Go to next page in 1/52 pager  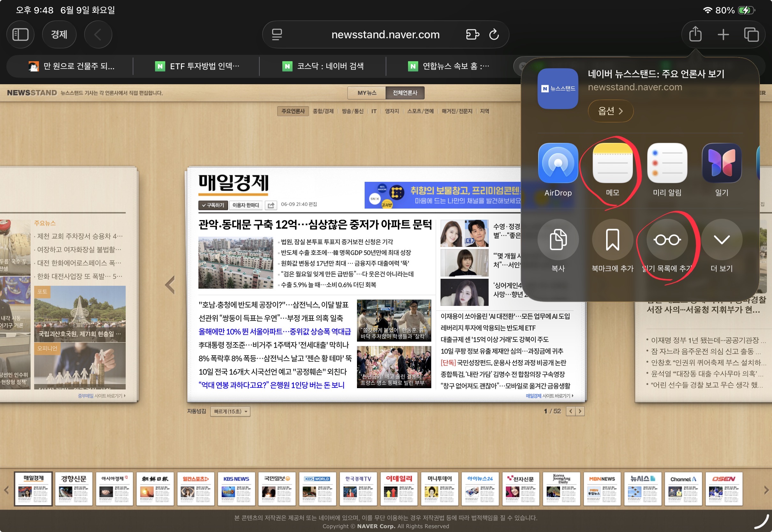click(580, 411)
